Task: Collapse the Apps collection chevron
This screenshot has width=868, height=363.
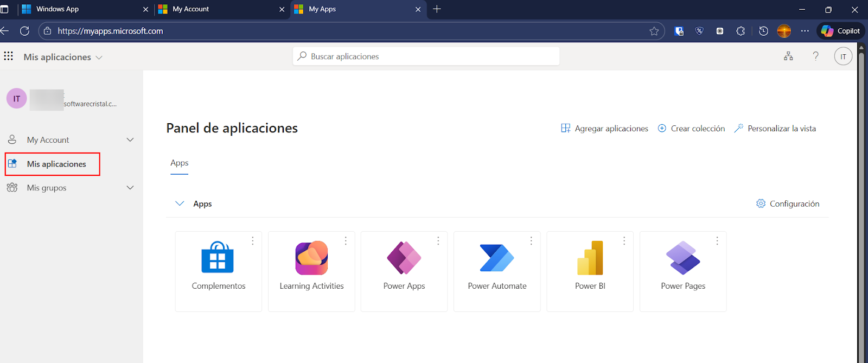Action: [180, 203]
